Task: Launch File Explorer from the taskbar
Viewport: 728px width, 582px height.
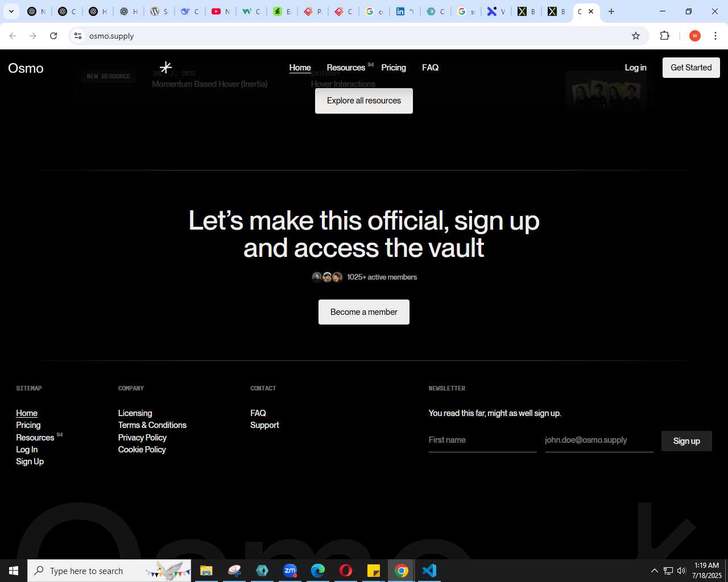Action: tap(206, 571)
